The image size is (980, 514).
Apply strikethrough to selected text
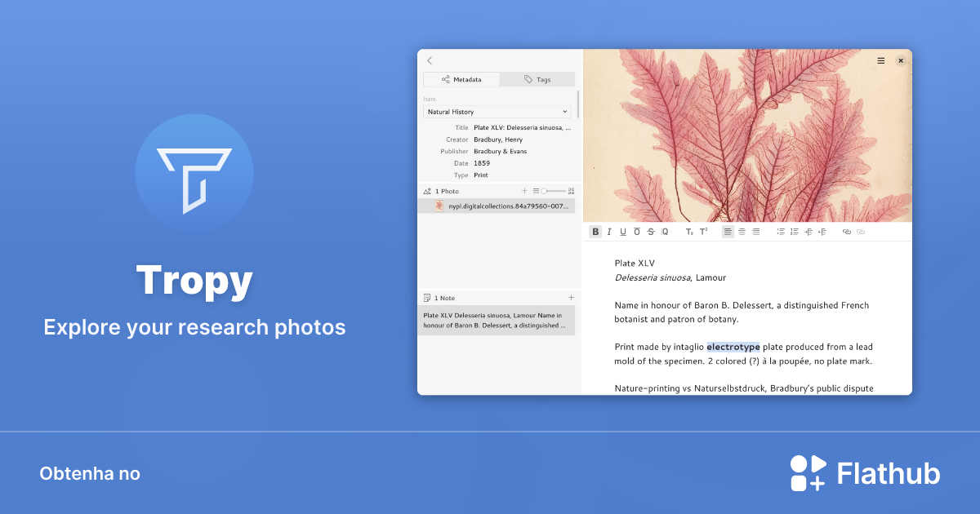click(x=651, y=232)
